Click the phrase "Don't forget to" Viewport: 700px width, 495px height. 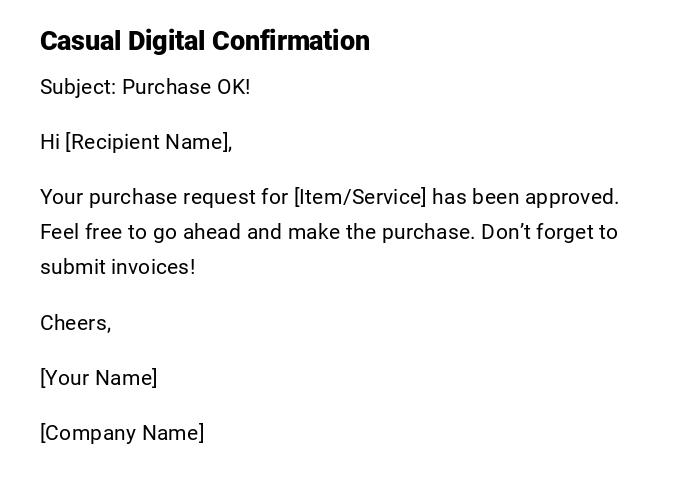tap(549, 232)
